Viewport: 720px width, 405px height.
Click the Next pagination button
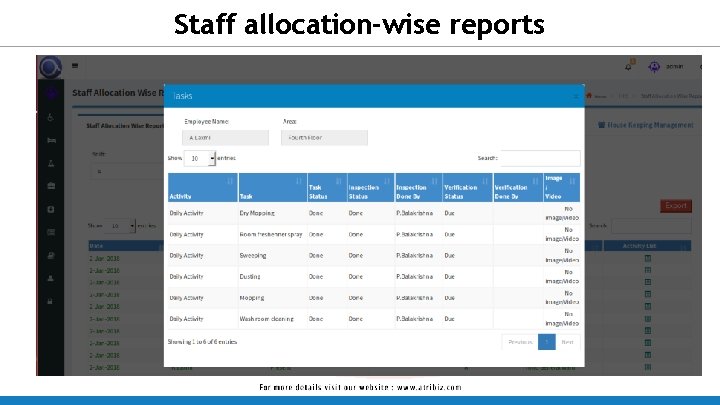tap(568, 342)
